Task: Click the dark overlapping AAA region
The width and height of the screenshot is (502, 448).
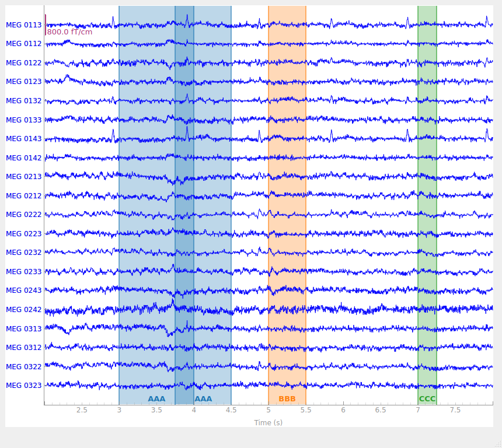Action: (x=184, y=205)
